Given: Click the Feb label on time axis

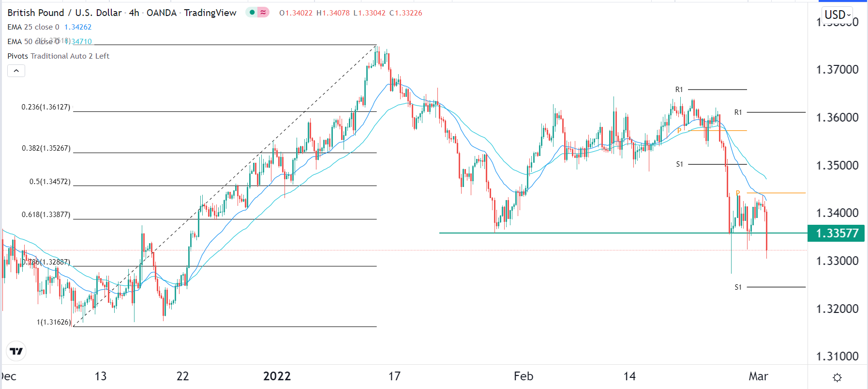Looking at the screenshot, I should click(523, 376).
